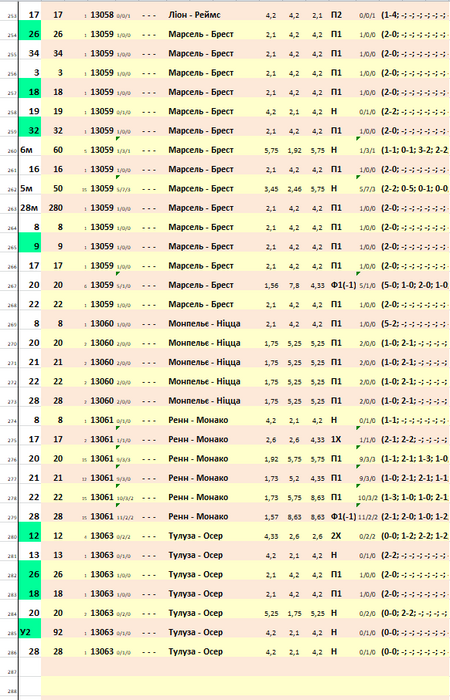This screenshot has height=700, width=450.
Task: Click the 'Марсель - Брест' cell in row 256
Action: [x=201, y=73]
